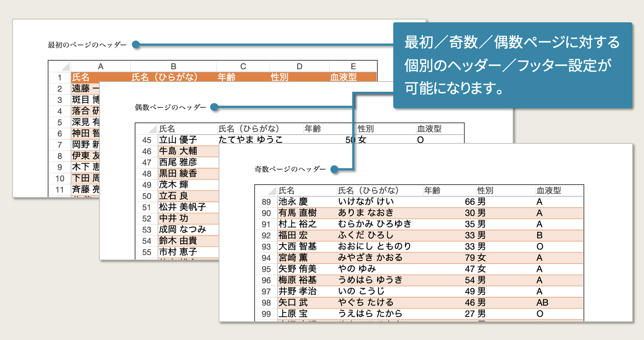Click the 松井 美帆子 cell
The height and width of the screenshot is (340, 644).
tap(188, 207)
